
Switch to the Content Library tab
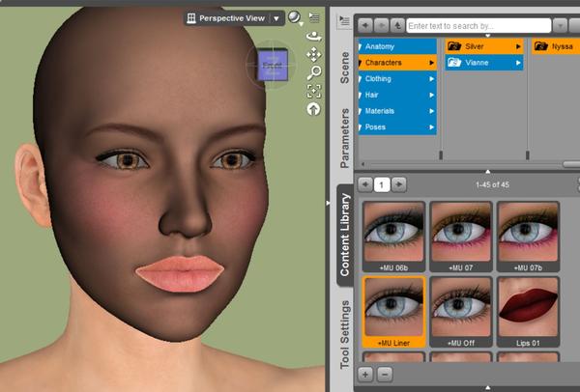(345, 235)
